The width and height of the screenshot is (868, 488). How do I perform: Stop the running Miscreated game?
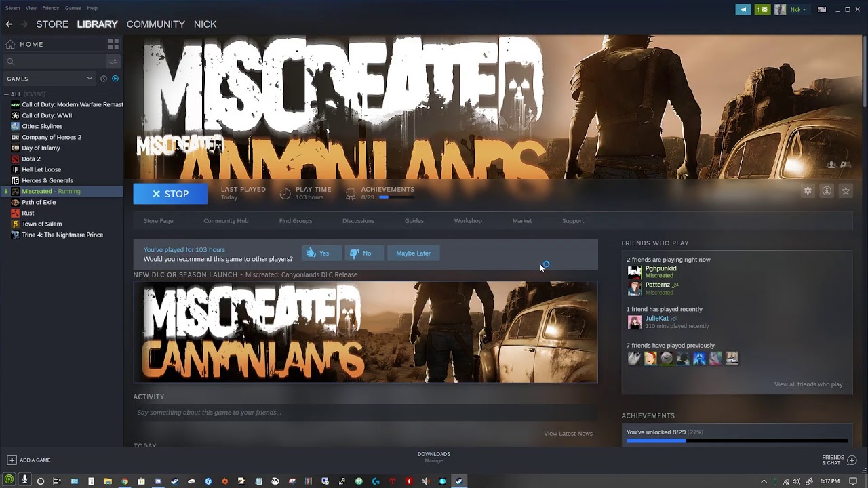(x=170, y=194)
